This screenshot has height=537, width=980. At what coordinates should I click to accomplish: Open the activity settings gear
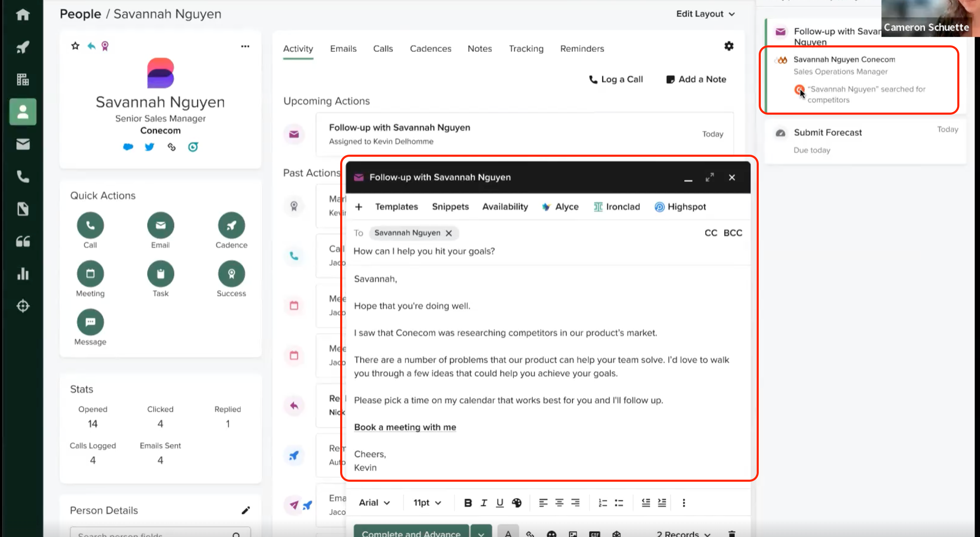pyautogui.click(x=729, y=46)
